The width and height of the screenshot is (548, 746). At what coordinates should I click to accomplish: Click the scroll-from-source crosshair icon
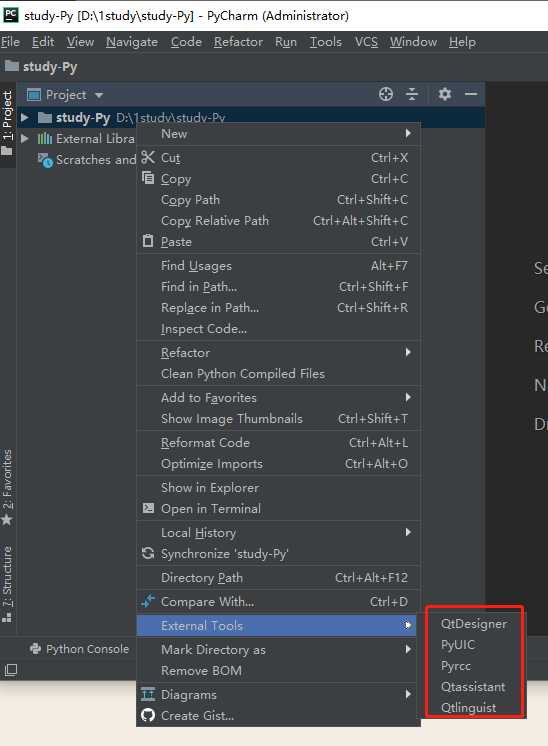[x=386, y=94]
